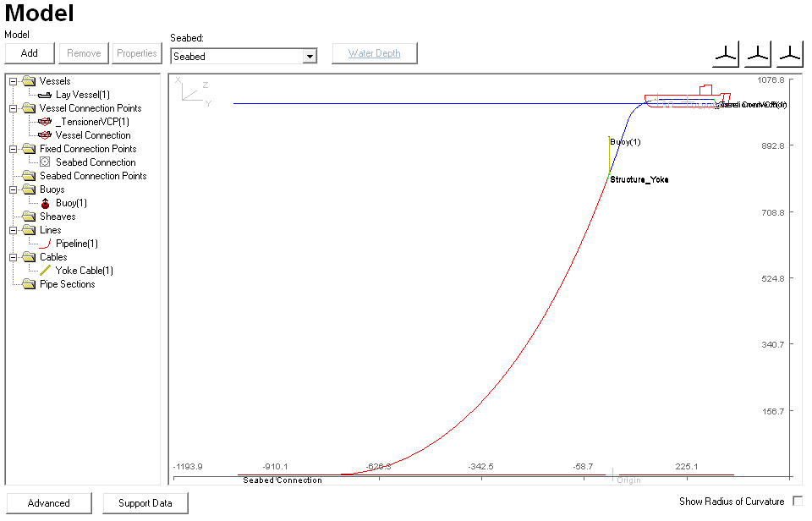Click the middle axis view button

[x=758, y=54]
